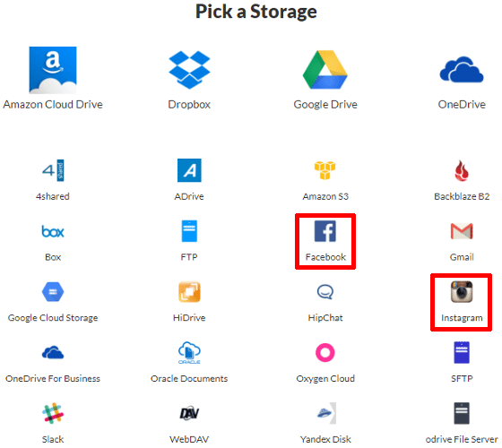Click the HipChat speech bubble icon
The height and width of the screenshot is (448, 502).
click(x=325, y=292)
